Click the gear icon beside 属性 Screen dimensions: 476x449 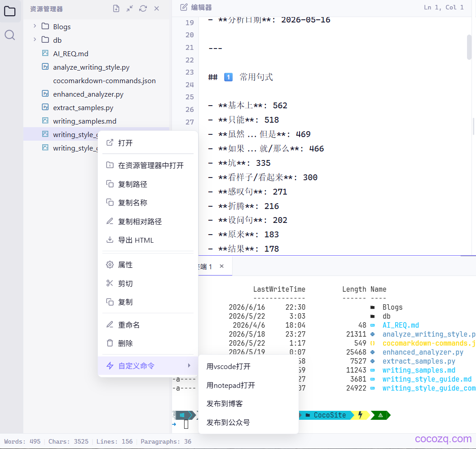coord(110,265)
